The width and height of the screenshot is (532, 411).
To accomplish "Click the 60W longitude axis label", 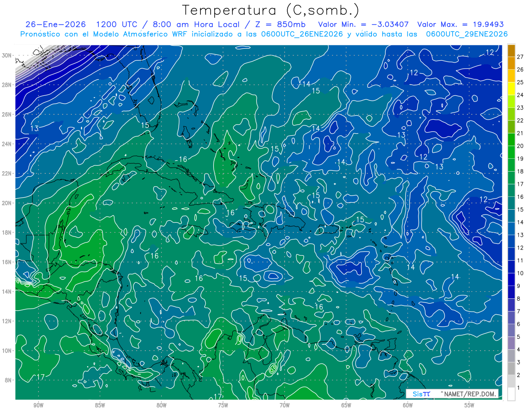I will (x=408, y=405).
